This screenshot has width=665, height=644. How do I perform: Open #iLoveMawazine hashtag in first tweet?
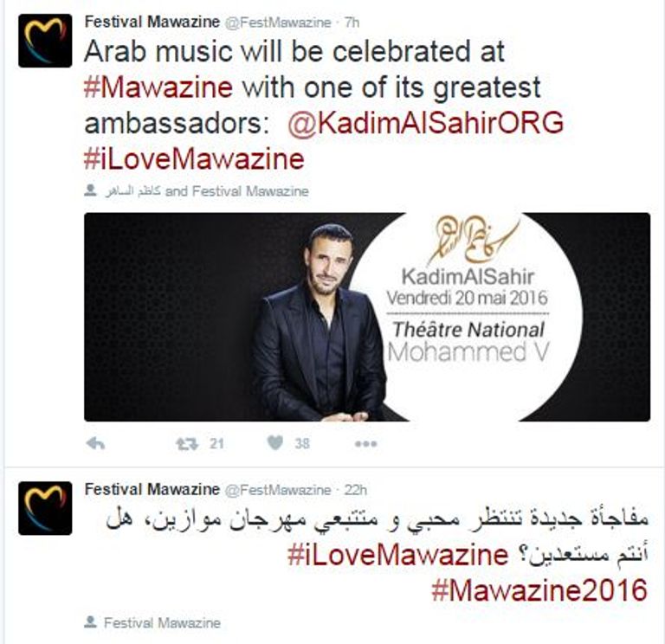(194, 159)
